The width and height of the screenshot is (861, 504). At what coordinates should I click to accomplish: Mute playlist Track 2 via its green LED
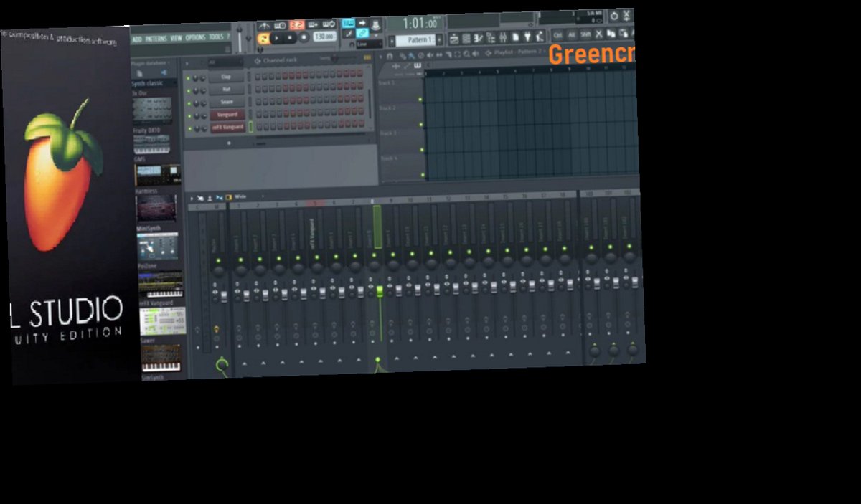pos(421,125)
